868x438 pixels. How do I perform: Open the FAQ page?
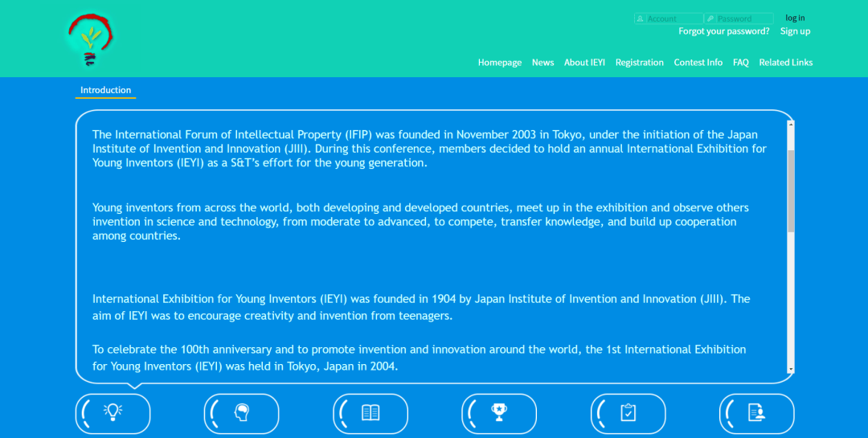coord(740,63)
